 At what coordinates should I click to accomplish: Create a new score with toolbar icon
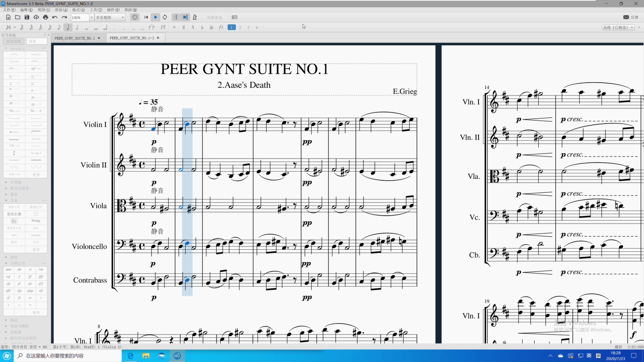pos(8,17)
